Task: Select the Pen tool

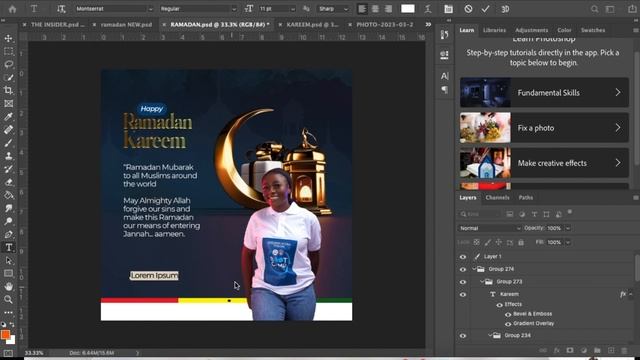Action: pyautogui.click(x=8, y=234)
